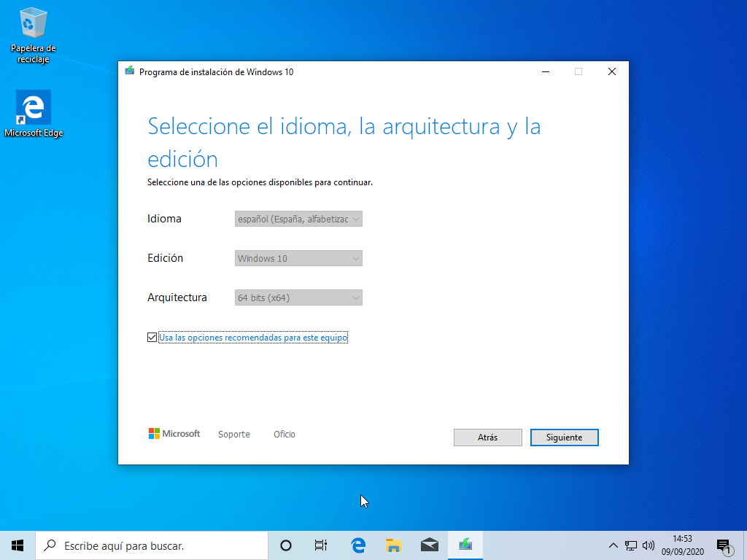Image resolution: width=747 pixels, height=560 pixels.
Task: Open Task View
Action: 320,545
